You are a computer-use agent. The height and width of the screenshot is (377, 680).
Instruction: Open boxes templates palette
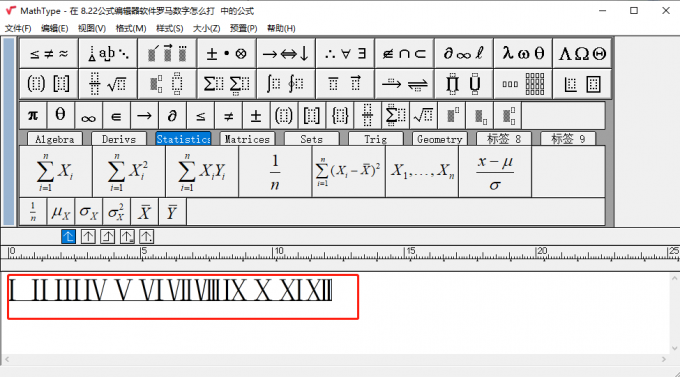[x=582, y=83]
